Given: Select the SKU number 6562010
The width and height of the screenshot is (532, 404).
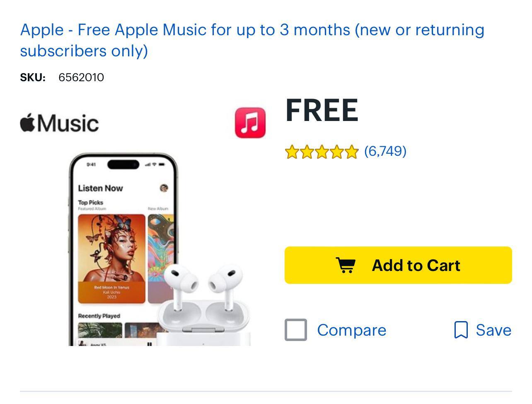Looking at the screenshot, I should pos(81,77).
